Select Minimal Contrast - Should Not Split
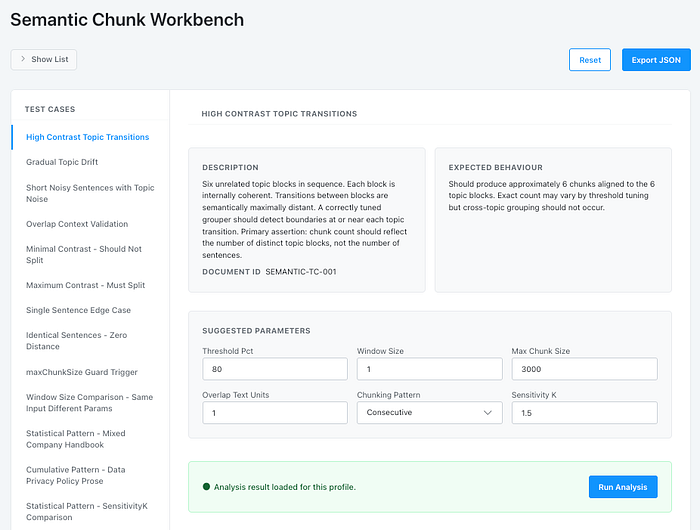 [x=84, y=255]
